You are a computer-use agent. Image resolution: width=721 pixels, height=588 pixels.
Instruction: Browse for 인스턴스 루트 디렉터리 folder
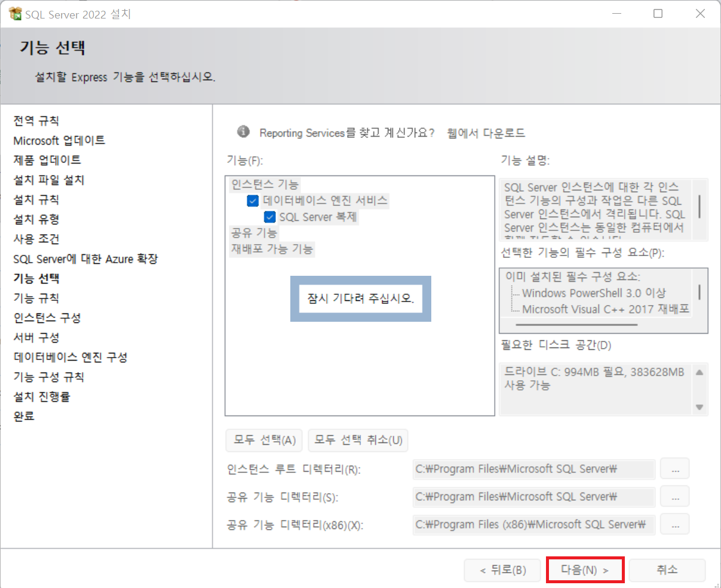point(675,469)
